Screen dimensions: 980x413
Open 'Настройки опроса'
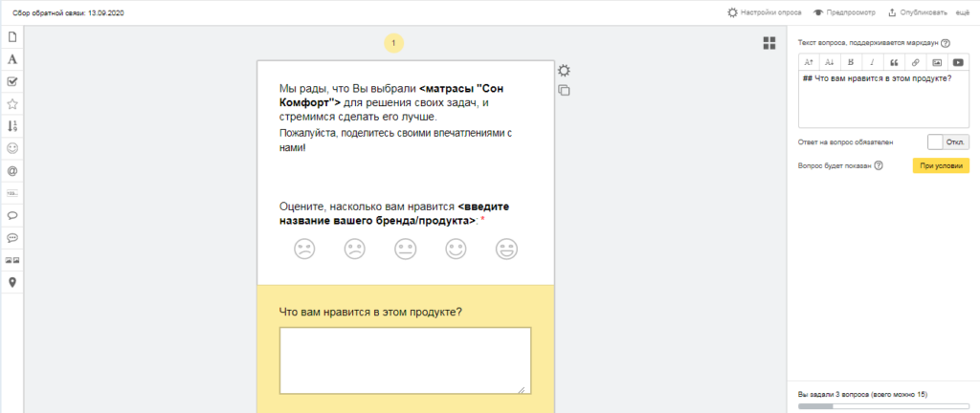(x=765, y=12)
